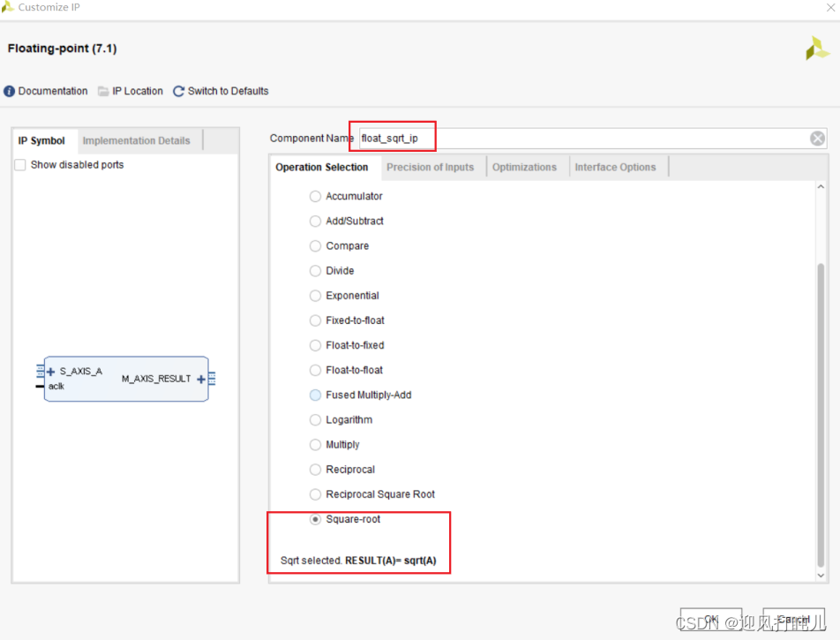Select the Accumulator operation
840x640 pixels.
[315, 196]
